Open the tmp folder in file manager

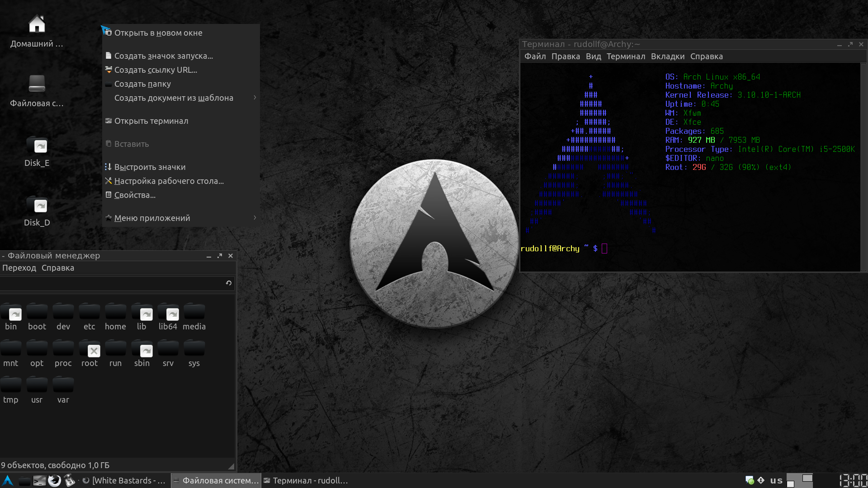[11, 391]
